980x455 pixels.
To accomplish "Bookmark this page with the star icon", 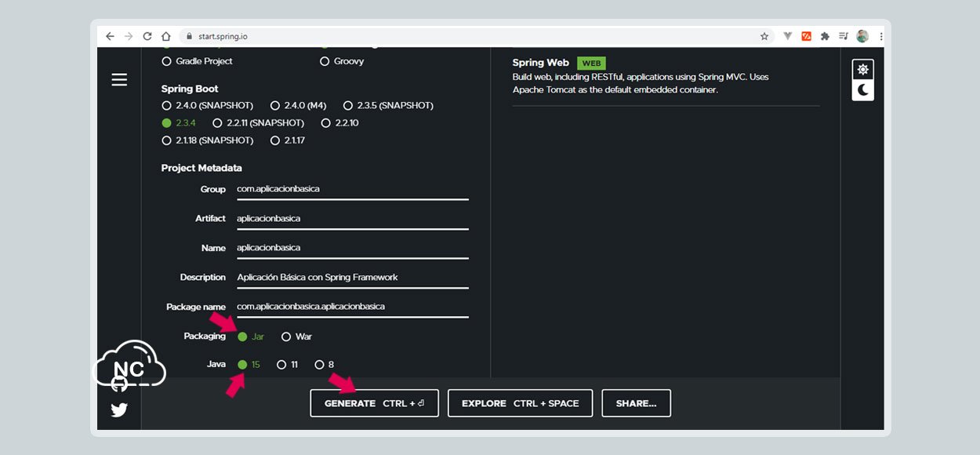I will 764,36.
